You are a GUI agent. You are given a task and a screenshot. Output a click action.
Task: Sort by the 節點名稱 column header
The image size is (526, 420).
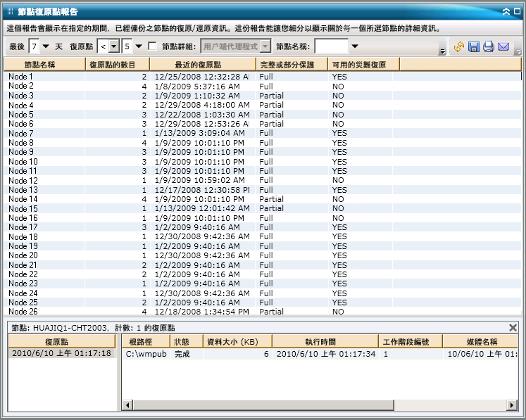pyautogui.click(x=44, y=64)
